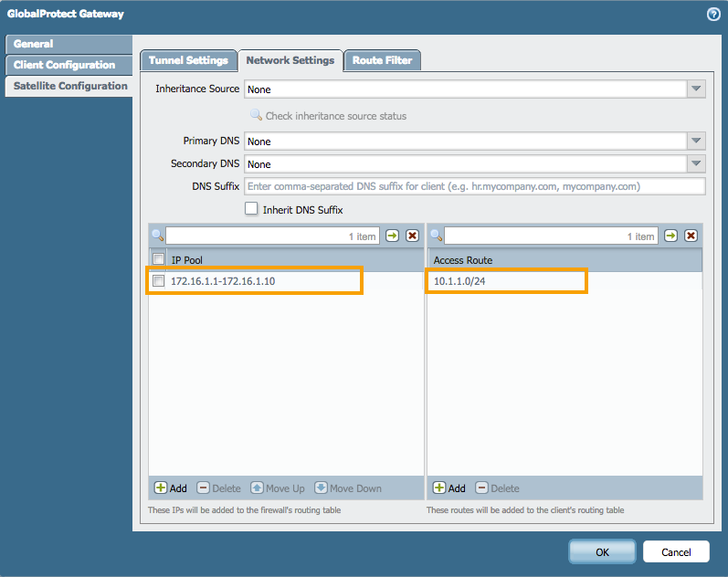Apply IP Pool filter green arrow
The width and height of the screenshot is (728, 577).
tap(393, 236)
